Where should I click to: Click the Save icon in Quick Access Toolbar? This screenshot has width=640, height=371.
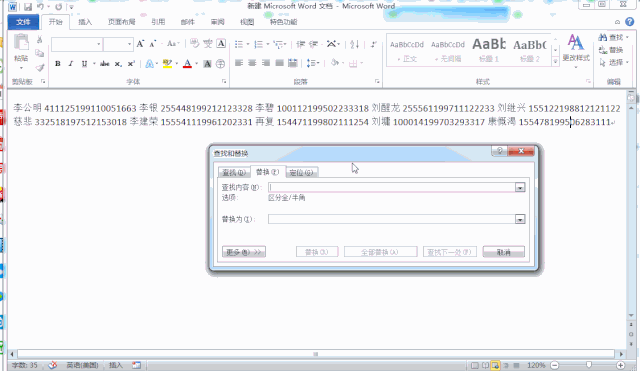(28, 7)
